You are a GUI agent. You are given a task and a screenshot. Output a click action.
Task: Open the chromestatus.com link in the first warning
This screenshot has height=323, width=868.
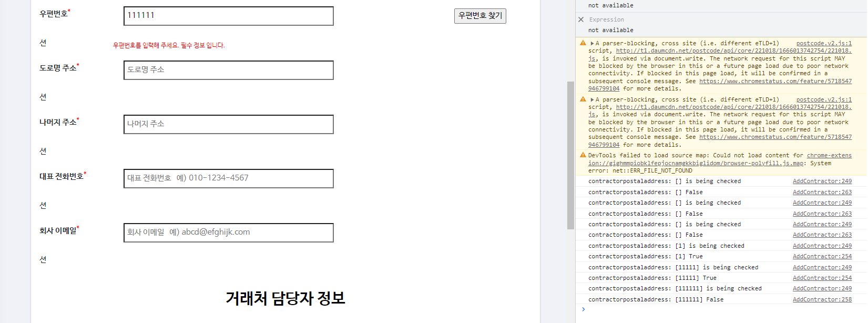[775, 82]
